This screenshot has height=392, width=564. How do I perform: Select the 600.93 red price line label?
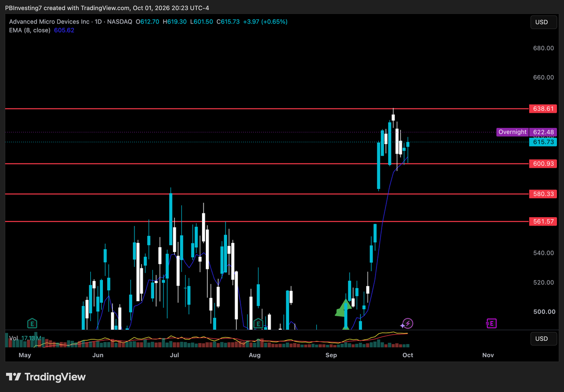[x=543, y=164]
